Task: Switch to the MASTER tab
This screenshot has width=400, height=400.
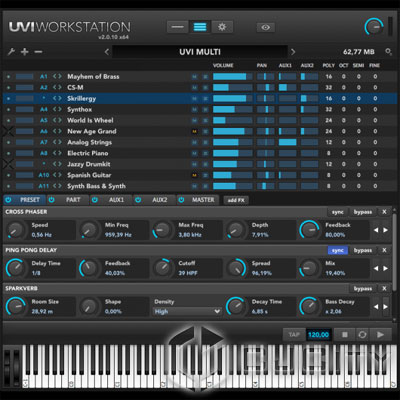Action: (203, 200)
